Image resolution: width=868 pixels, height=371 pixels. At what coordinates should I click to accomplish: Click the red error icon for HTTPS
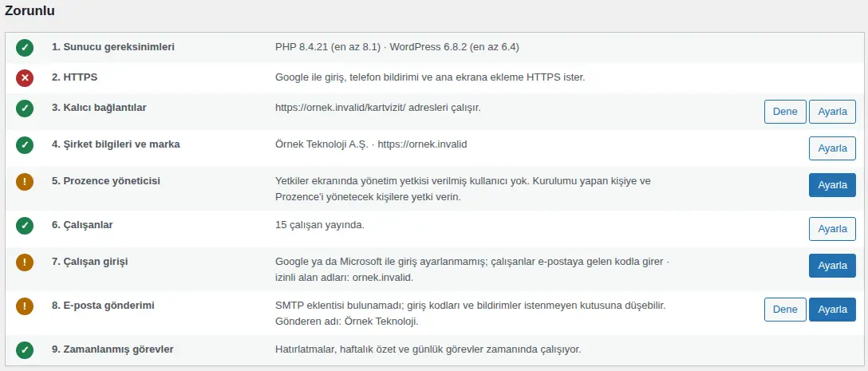[x=25, y=78]
